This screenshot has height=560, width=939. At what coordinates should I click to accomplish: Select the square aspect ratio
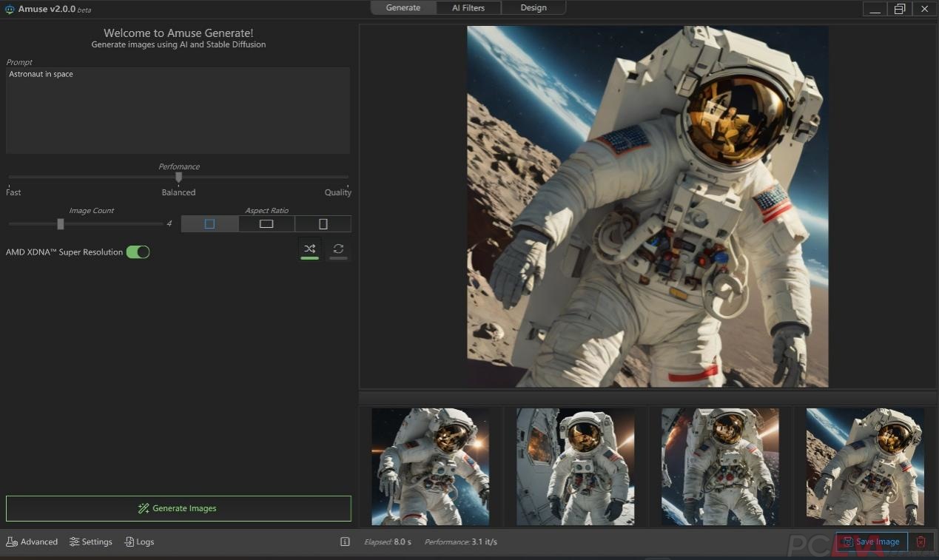pyautogui.click(x=209, y=223)
